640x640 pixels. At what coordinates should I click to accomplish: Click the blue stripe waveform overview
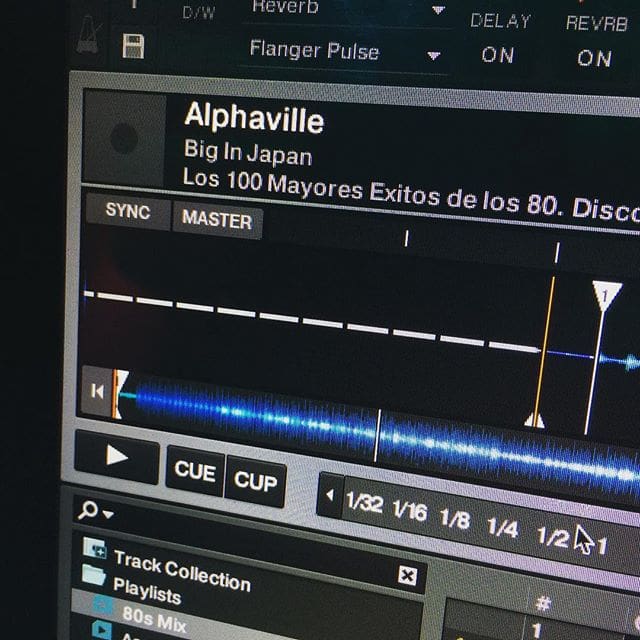coord(380,437)
